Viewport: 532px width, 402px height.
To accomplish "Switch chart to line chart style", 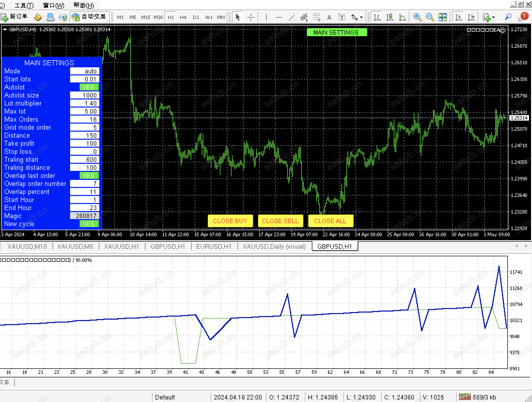I will pyautogui.click(x=402, y=17).
